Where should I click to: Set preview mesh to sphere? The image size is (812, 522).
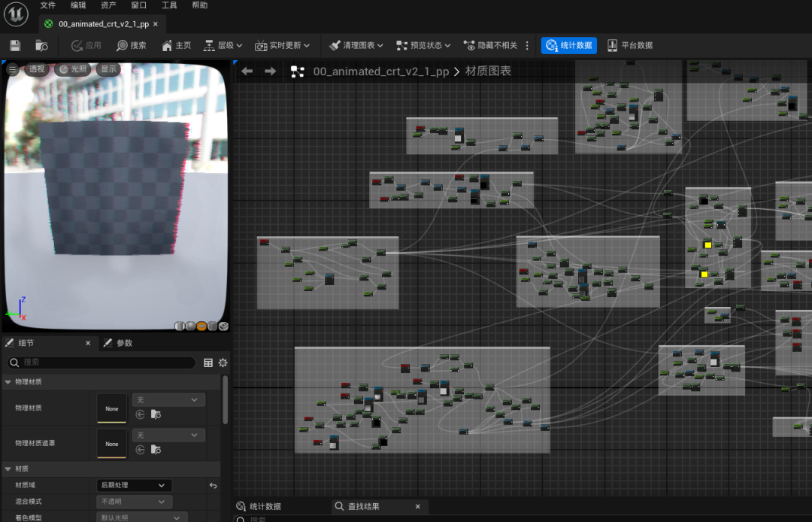point(190,326)
